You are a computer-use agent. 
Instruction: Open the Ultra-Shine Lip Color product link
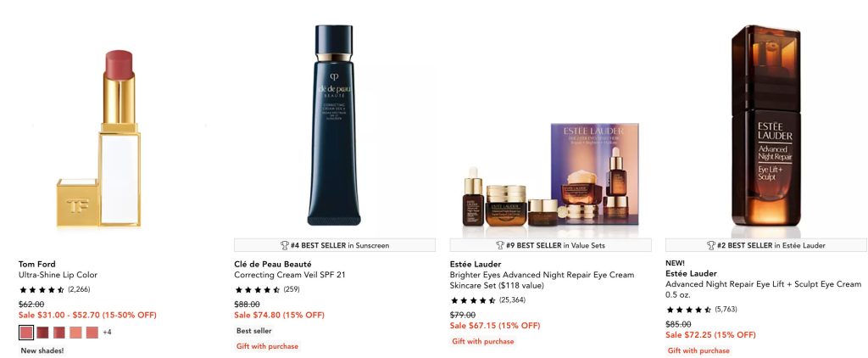tap(58, 275)
